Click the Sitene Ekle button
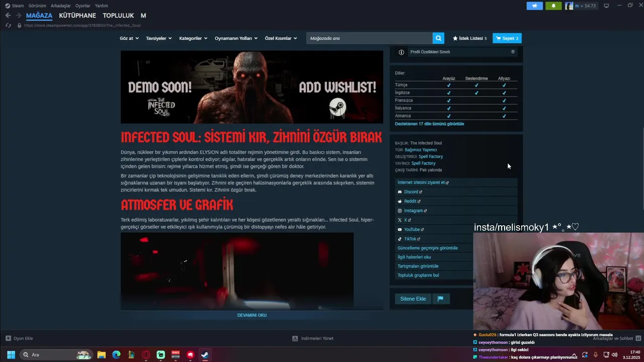The width and height of the screenshot is (644, 362). pyautogui.click(x=413, y=299)
